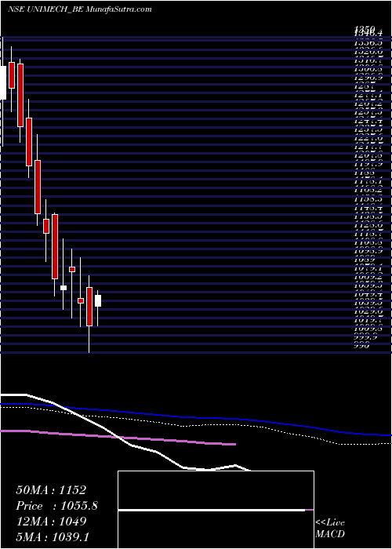The height and width of the screenshot is (549, 392).
Task: Click the 5MA : 1039.1 reading
Action: tap(54, 537)
